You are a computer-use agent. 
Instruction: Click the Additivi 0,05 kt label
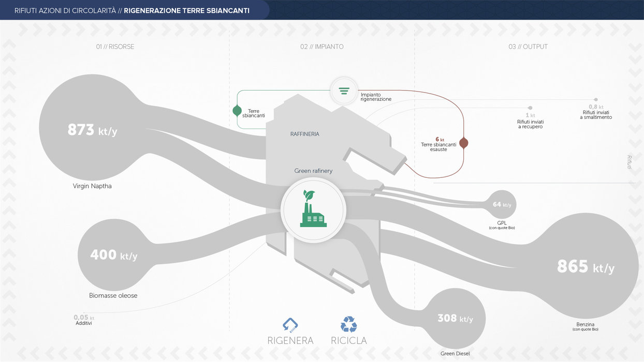click(x=84, y=320)
